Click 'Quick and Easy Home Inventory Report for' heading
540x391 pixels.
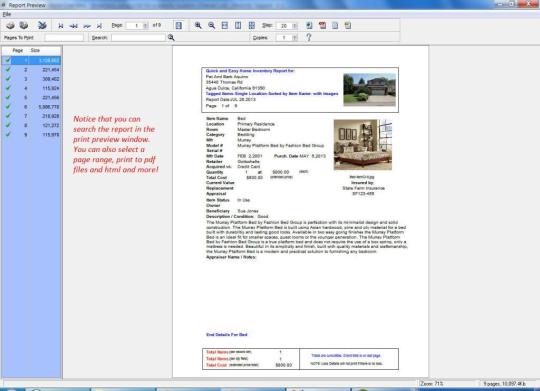coord(250,71)
